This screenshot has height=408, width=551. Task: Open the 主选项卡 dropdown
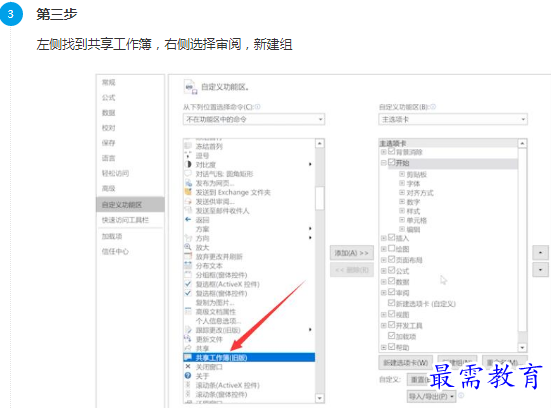coord(453,119)
